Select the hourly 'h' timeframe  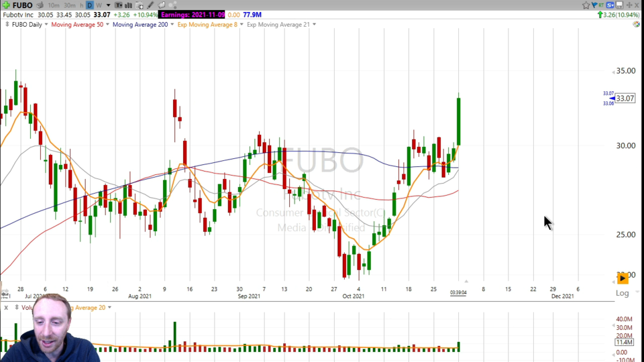[81, 5]
